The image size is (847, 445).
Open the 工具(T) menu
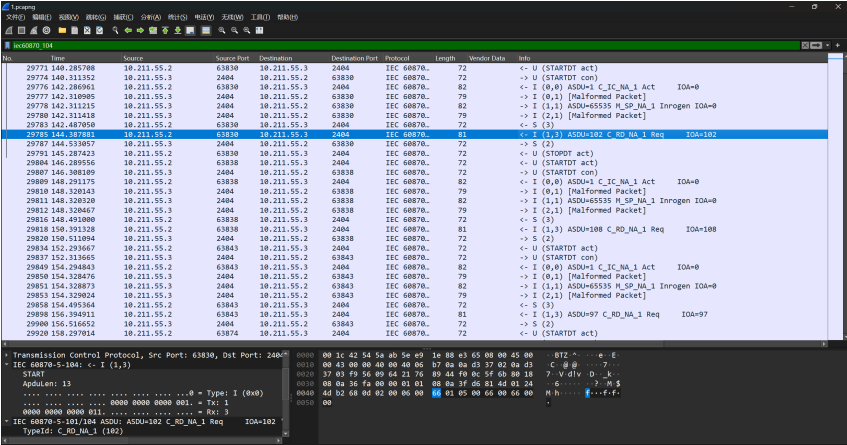point(260,17)
